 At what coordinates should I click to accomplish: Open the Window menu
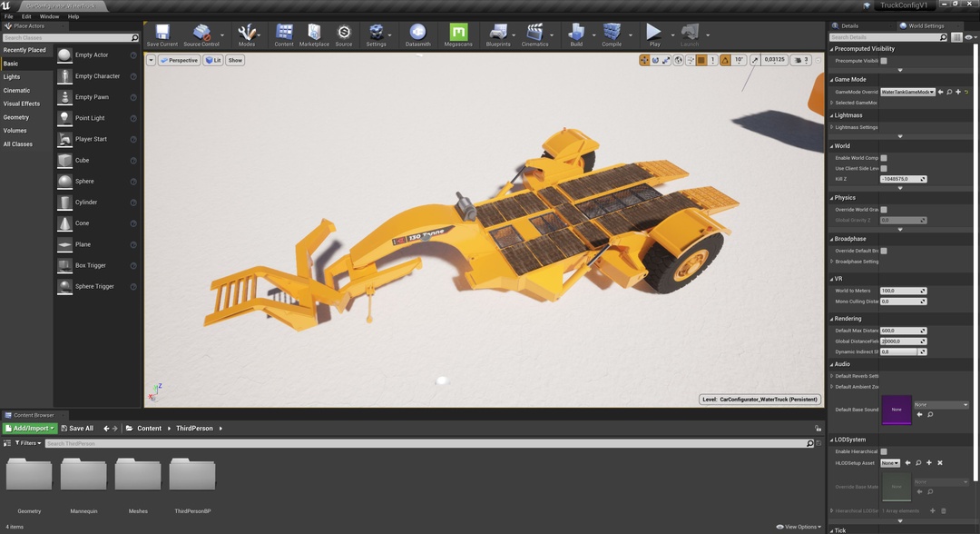click(x=49, y=16)
